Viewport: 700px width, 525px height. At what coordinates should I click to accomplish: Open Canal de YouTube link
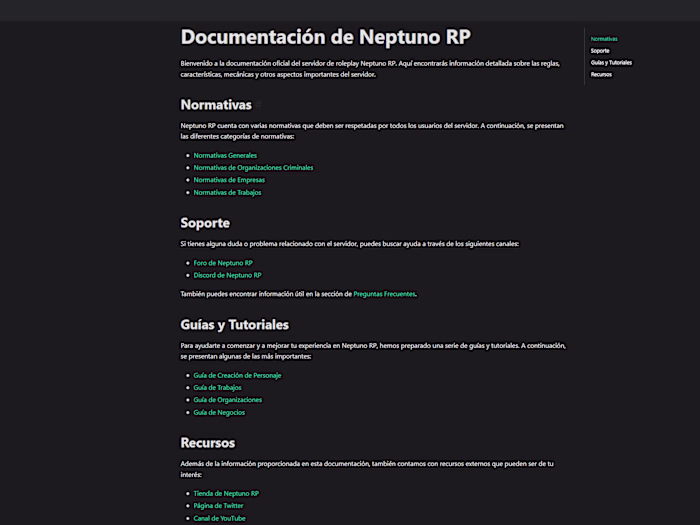219,518
